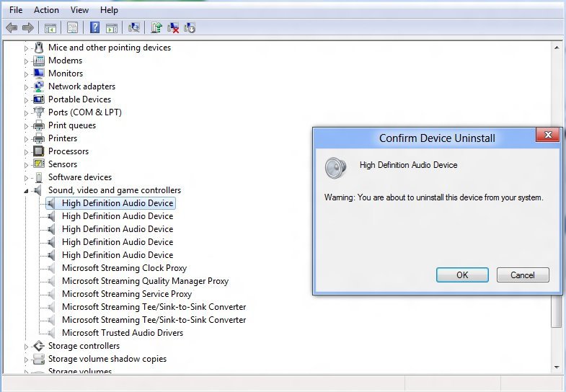The image size is (566, 392).
Task: Select Microsoft Streaming Clock Proxy
Action: (x=124, y=268)
